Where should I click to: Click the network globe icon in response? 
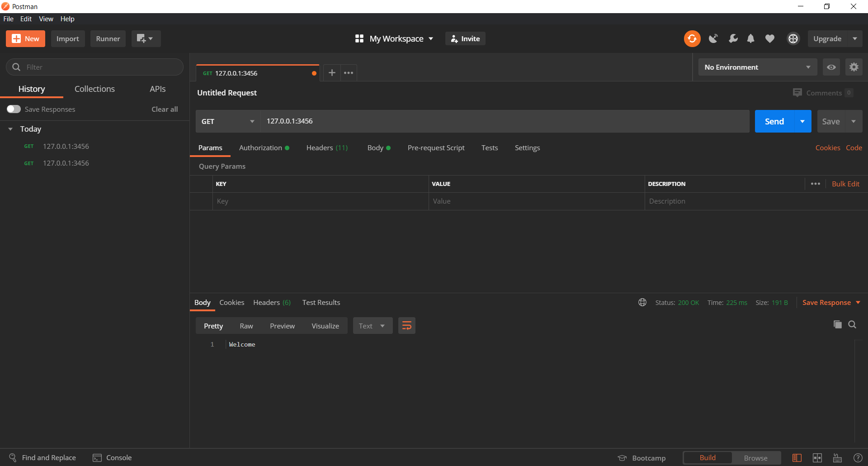[642, 302]
